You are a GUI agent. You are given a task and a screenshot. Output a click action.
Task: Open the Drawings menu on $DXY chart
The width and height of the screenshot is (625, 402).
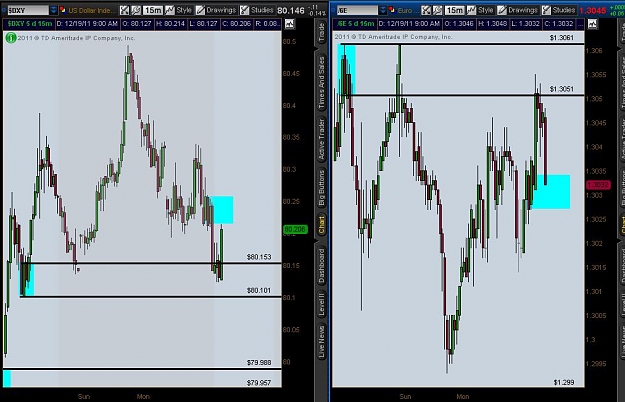pyautogui.click(x=215, y=10)
